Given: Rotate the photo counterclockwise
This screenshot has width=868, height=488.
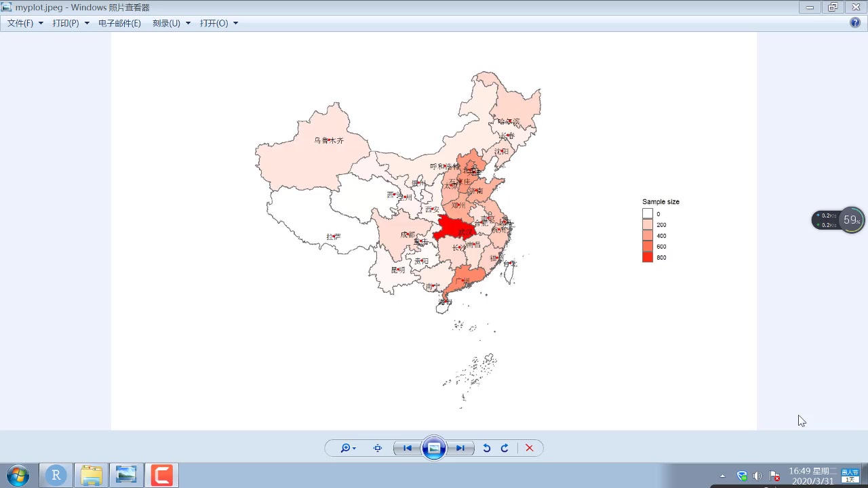Looking at the screenshot, I should (486, 447).
